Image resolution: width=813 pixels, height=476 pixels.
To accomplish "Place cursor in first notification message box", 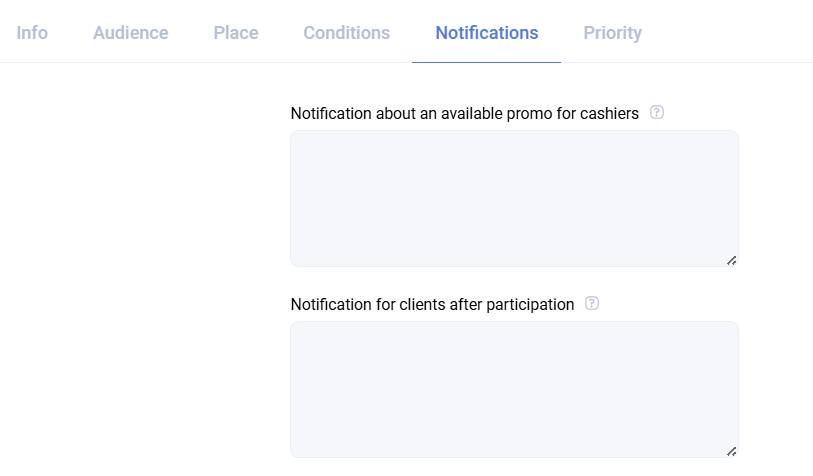I will (x=514, y=198).
